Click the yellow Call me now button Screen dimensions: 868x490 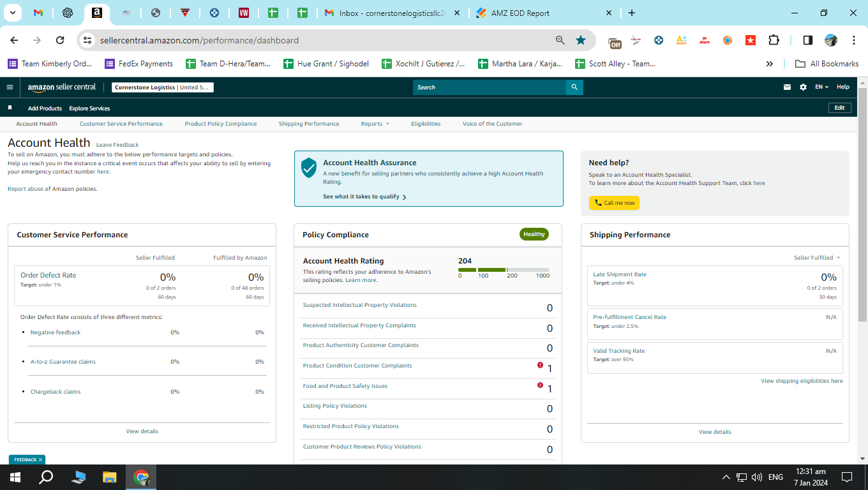pos(614,203)
